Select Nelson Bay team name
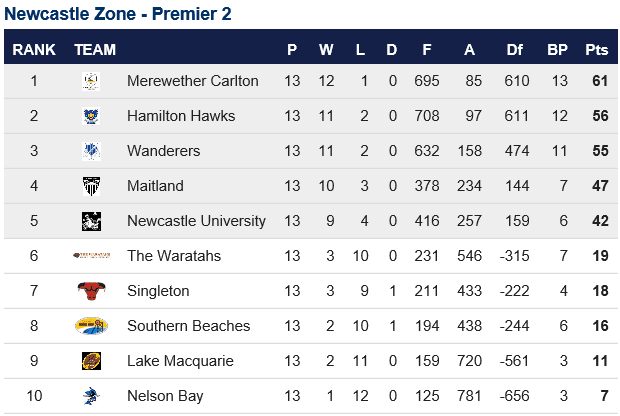 click(165, 396)
